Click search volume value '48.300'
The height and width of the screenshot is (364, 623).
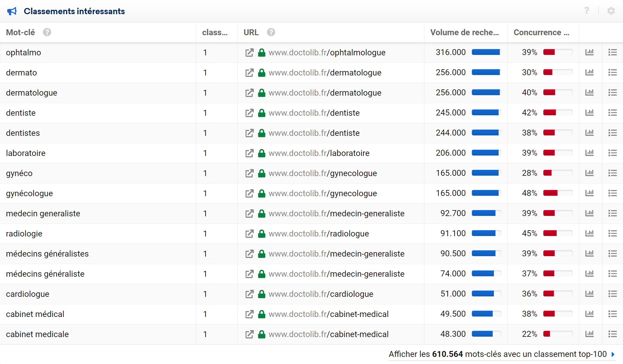(453, 334)
